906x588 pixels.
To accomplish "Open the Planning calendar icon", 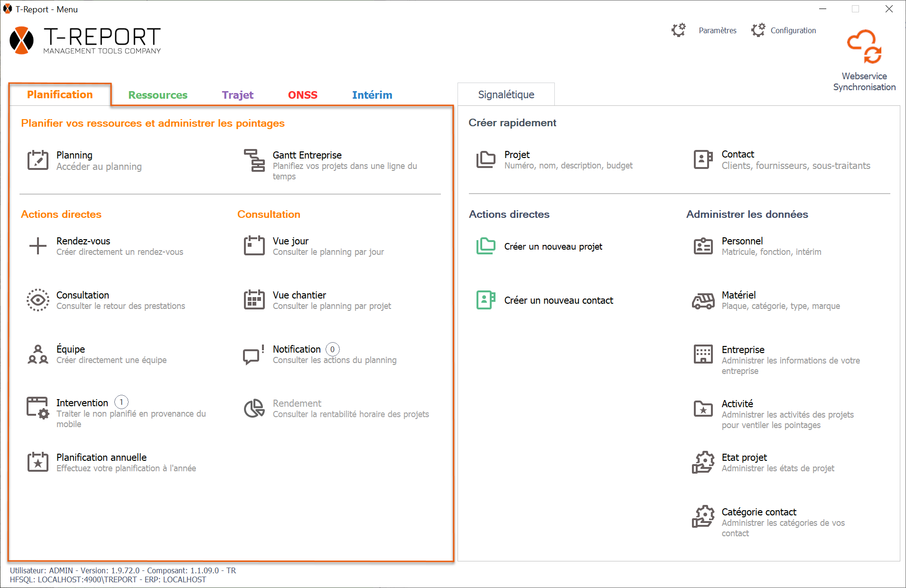I will pos(37,160).
